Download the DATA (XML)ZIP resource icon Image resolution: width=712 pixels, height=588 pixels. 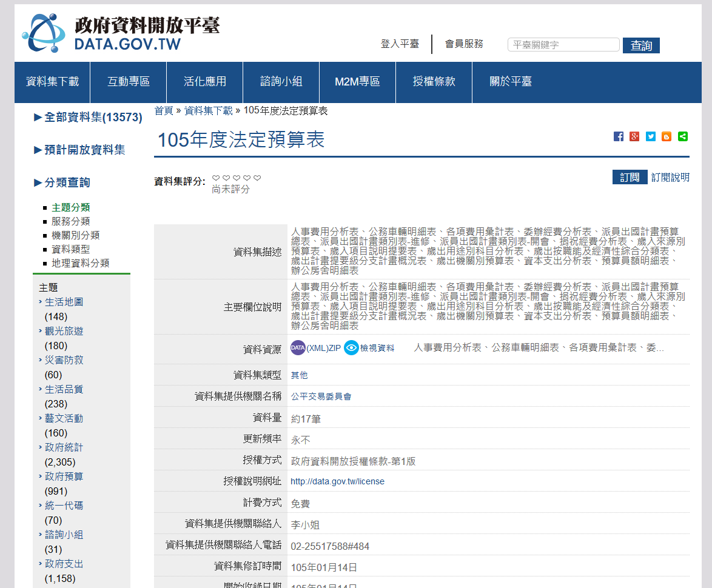(298, 348)
